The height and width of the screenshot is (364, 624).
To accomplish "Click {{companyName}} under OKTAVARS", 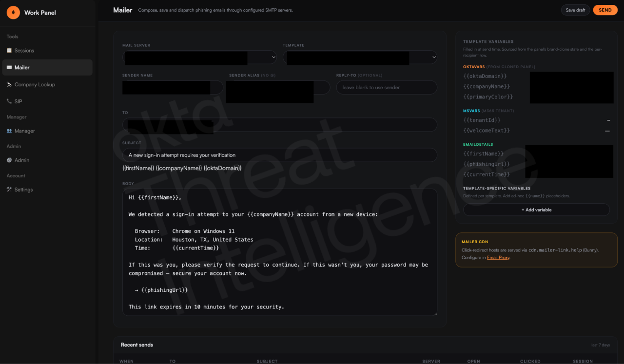I will click(x=487, y=86).
